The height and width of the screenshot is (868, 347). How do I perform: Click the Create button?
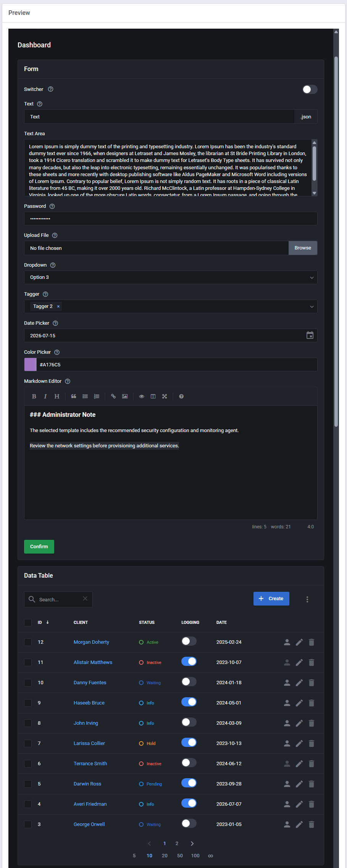[271, 599]
